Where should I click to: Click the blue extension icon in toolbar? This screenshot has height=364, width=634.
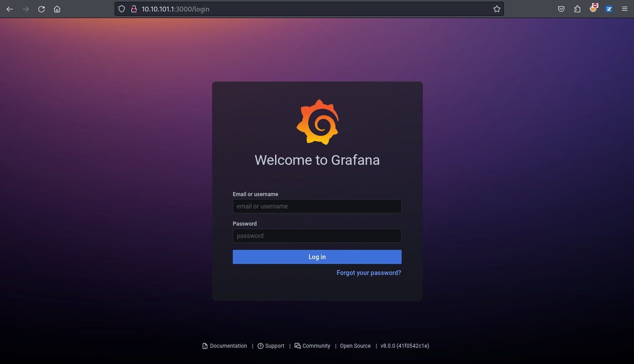point(609,9)
